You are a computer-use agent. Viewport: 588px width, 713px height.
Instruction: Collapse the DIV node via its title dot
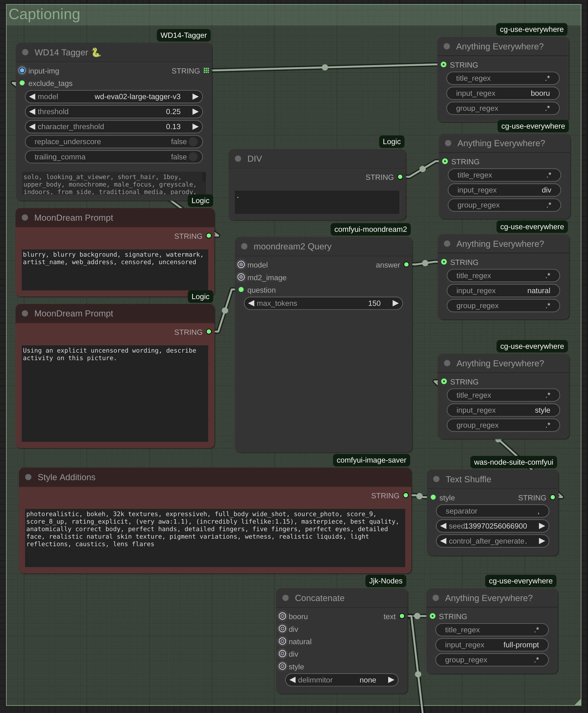[x=238, y=159]
